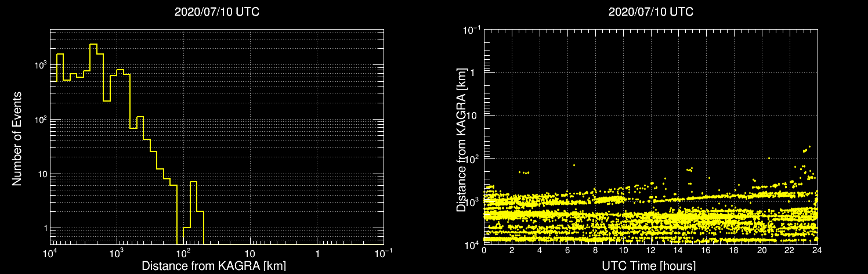
Task: Click the '10⁻¹' tick on the histogram x-axis
Action: tap(383, 253)
